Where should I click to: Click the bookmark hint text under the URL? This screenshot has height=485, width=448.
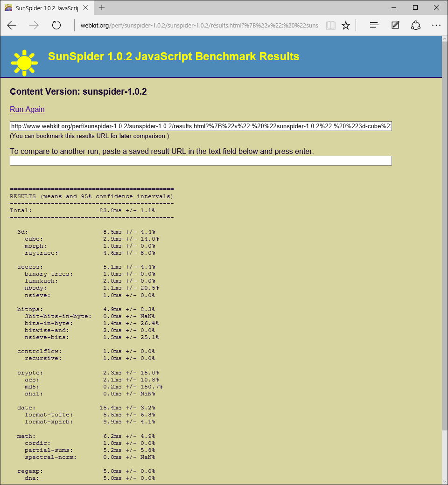tap(90, 136)
